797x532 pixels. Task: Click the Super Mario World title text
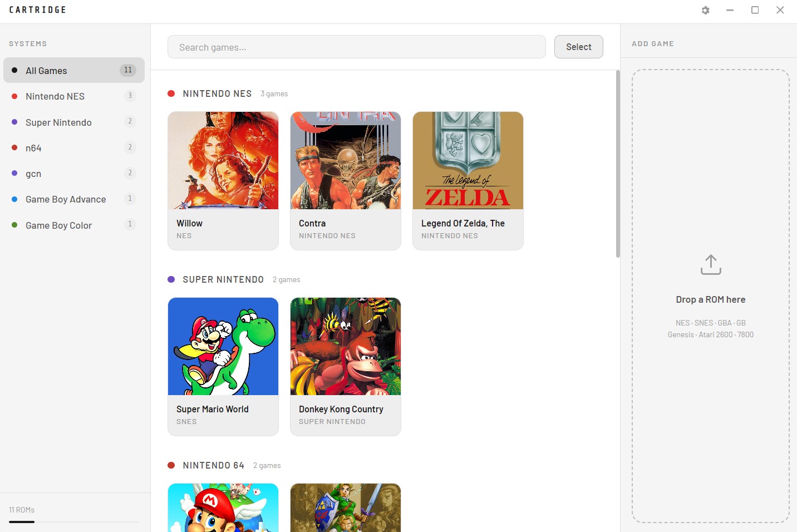213,409
